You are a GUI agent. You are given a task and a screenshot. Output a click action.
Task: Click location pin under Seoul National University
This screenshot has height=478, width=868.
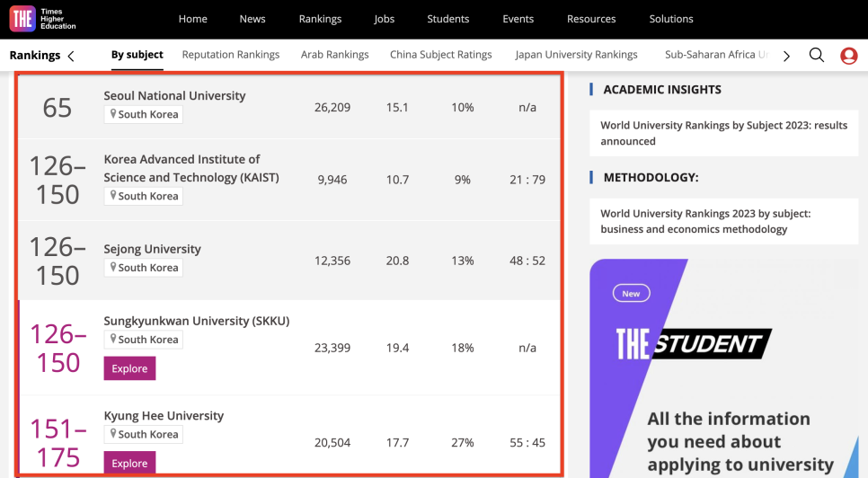click(x=113, y=113)
